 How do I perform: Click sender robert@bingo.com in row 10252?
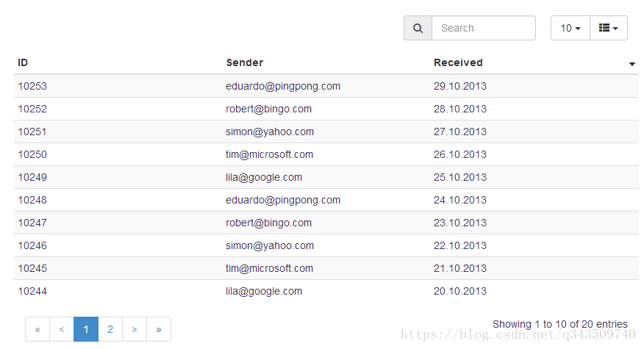[268, 109]
